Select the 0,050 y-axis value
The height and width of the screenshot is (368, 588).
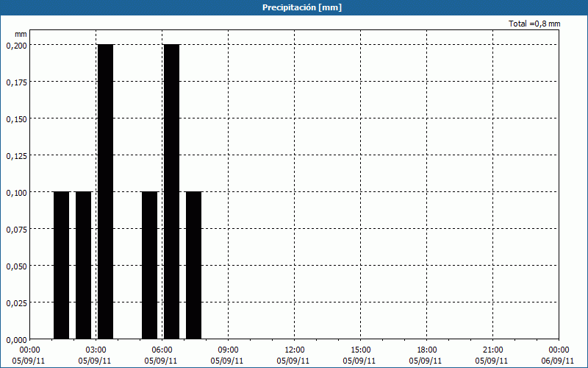(x=16, y=266)
